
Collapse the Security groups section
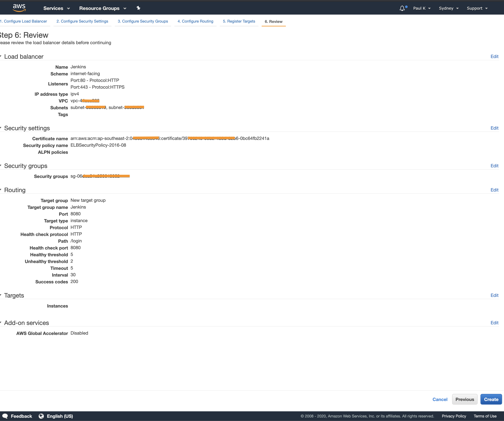point(1,165)
